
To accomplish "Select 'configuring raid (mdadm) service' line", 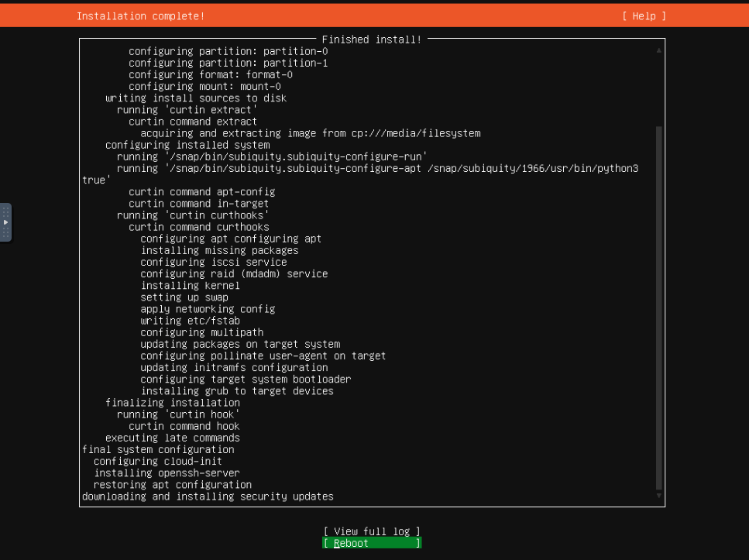I will [x=234, y=273].
